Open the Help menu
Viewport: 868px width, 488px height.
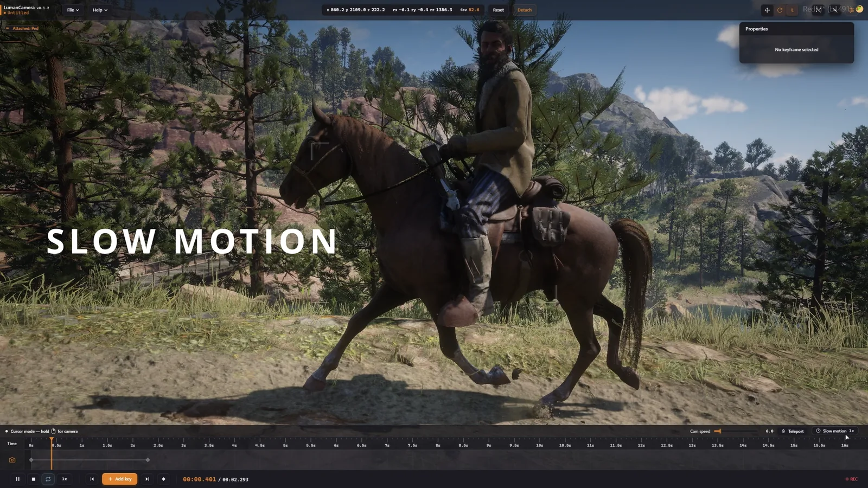(100, 10)
